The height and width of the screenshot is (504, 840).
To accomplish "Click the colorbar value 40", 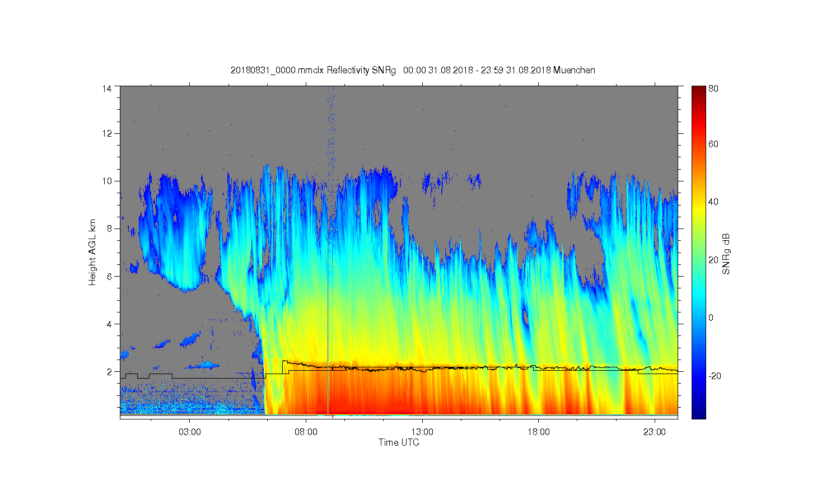I will pos(713,202).
